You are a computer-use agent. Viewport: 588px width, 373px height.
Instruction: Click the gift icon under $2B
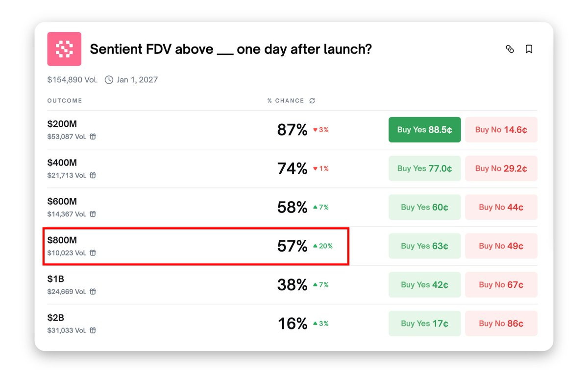coord(93,330)
